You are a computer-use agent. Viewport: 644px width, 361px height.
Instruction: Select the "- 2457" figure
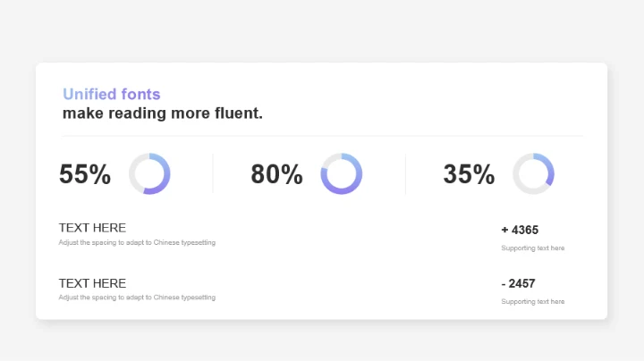tap(519, 283)
